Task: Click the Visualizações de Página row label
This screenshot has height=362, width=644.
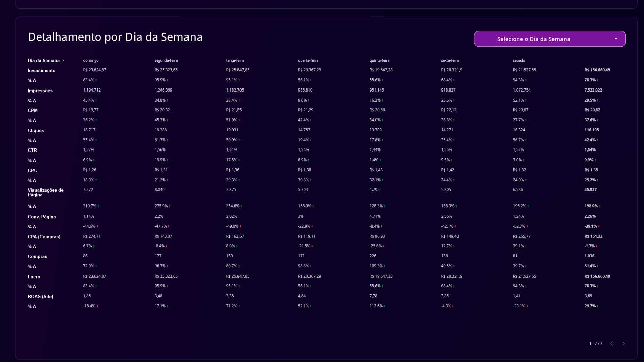Action: [x=45, y=192]
